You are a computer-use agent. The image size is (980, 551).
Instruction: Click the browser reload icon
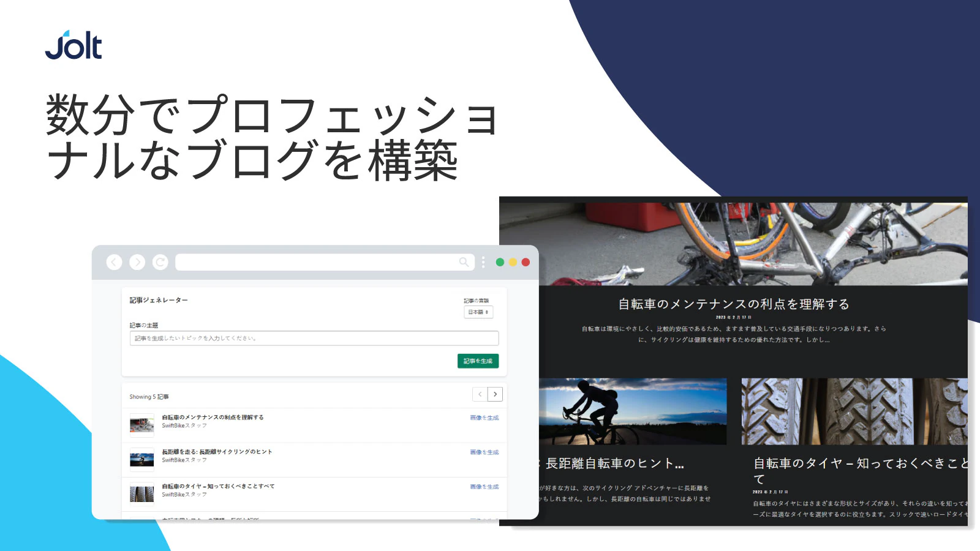tap(160, 262)
